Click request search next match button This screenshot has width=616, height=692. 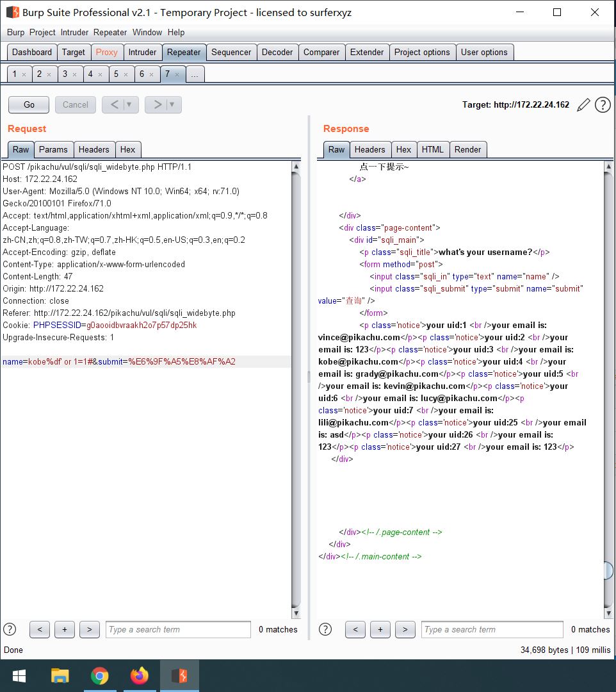click(x=90, y=629)
